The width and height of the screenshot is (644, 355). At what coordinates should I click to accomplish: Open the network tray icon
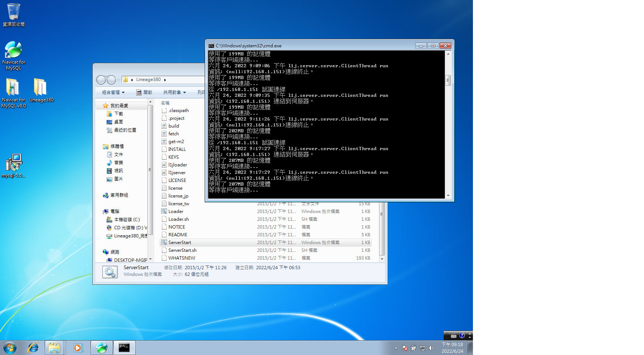click(422, 348)
